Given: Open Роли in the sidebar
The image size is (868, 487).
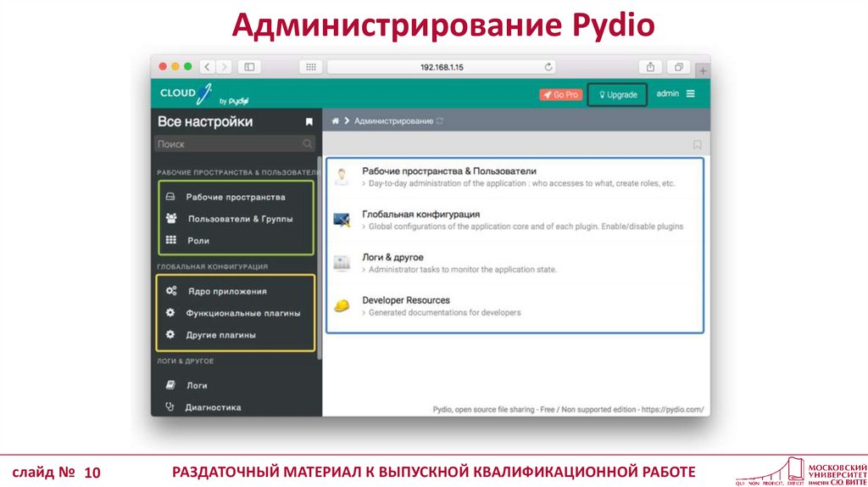Looking at the screenshot, I should [x=198, y=241].
